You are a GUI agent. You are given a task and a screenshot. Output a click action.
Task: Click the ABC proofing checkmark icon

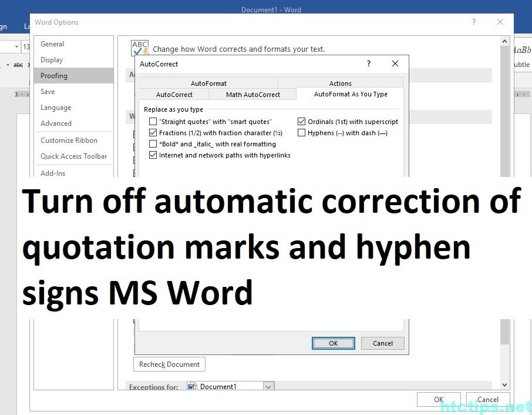click(140, 48)
